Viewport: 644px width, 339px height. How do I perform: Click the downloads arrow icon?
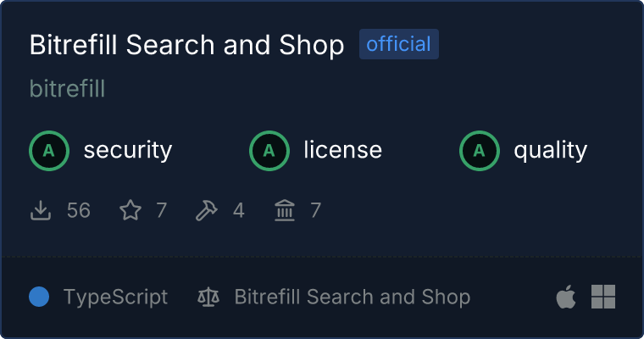click(41, 210)
